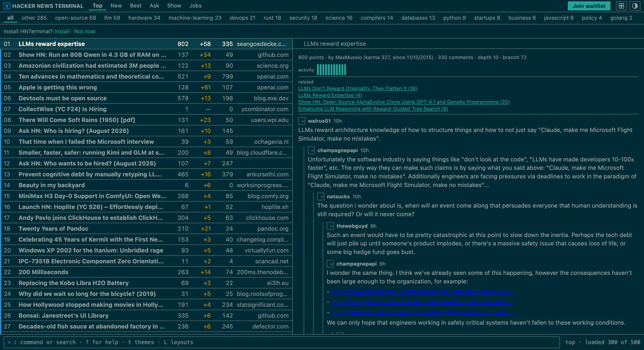
Task: Click username walrus01 in comments
Action: pos(319,121)
